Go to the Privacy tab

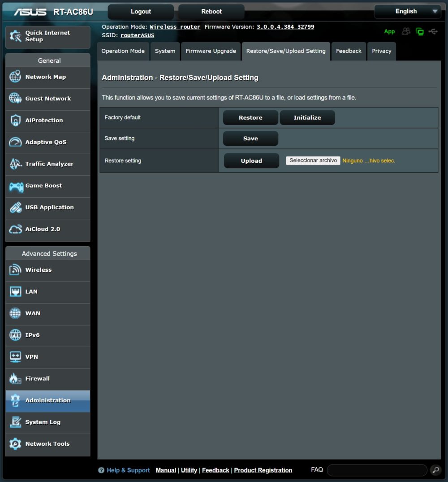click(x=381, y=51)
